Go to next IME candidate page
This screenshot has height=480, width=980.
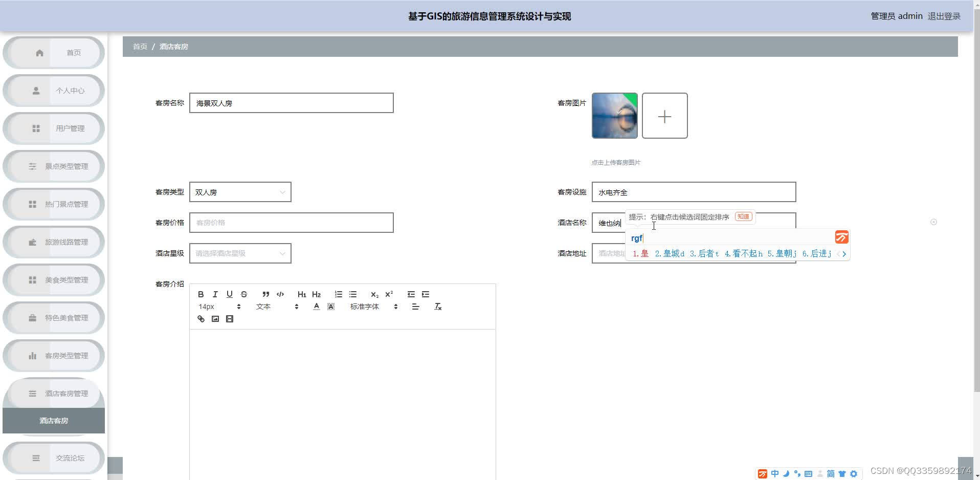(x=844, y=254)
